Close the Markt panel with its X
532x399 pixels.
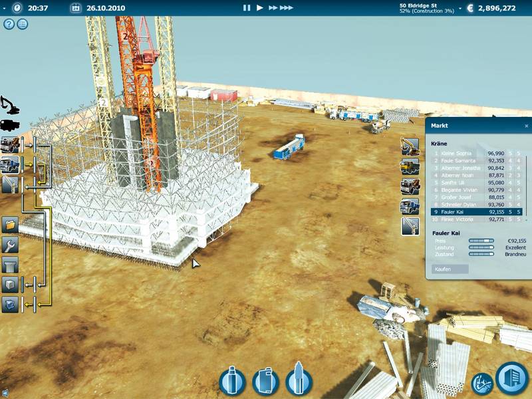point(527,126)
